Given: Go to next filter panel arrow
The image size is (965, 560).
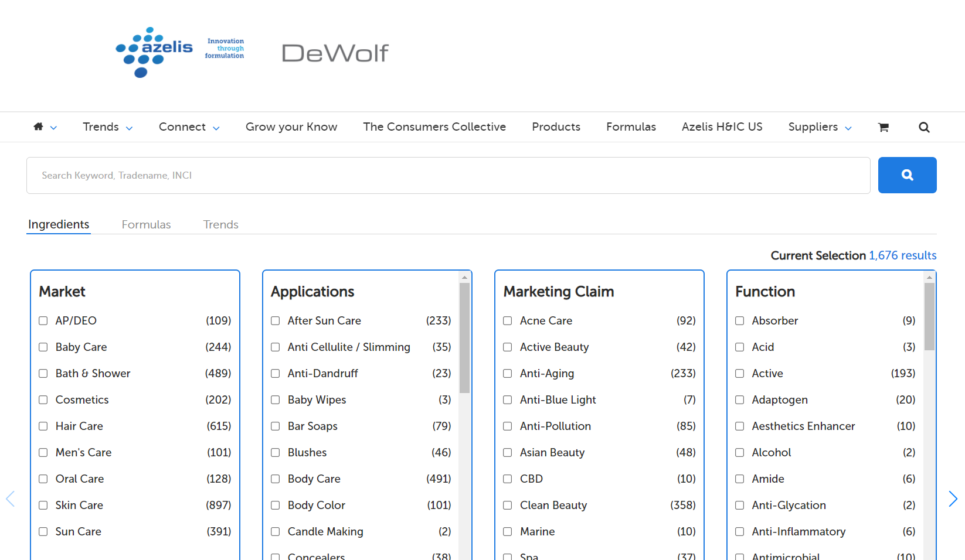Looking at the screenshot, I should tap(953, 498).
